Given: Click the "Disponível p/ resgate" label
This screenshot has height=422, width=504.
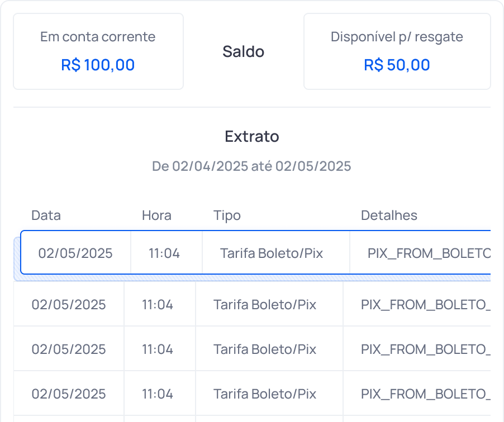Looking at the screenshot, I should pyautogui.click(x=397, y=37).
